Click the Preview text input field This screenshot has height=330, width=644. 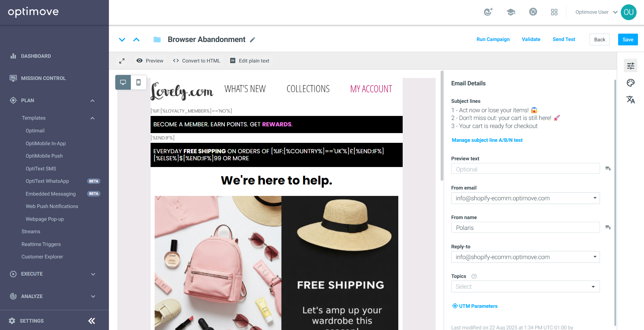[525, 169]
